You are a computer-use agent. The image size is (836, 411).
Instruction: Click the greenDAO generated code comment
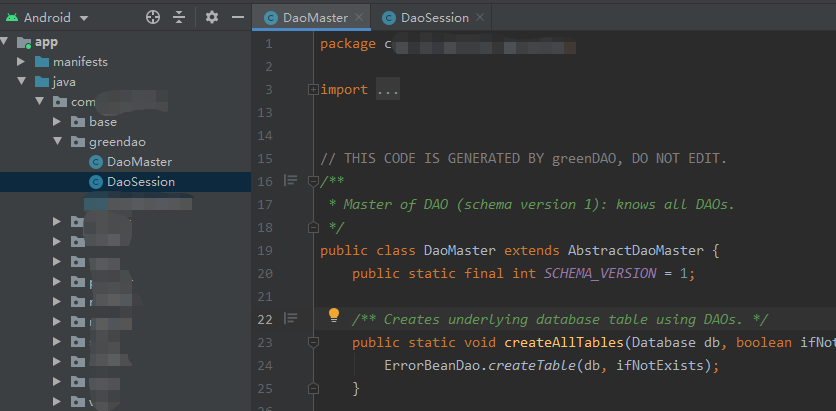tap(524, 158)
